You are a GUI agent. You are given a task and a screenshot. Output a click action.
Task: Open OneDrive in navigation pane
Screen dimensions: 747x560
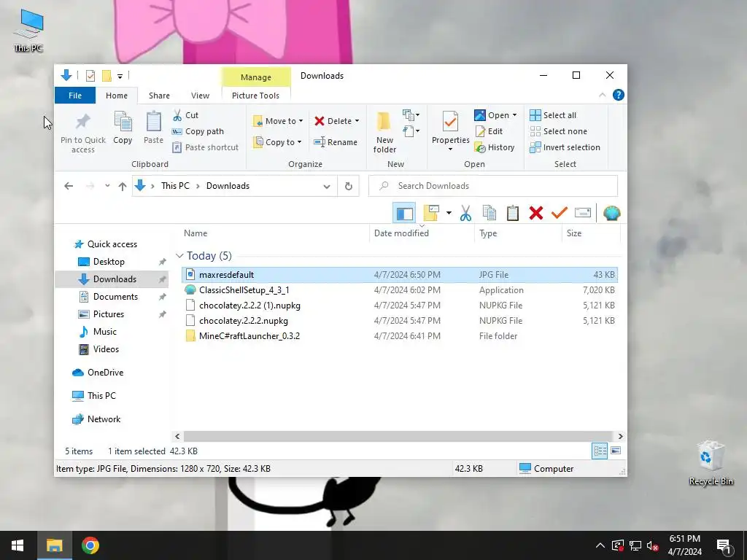(105, 373)
